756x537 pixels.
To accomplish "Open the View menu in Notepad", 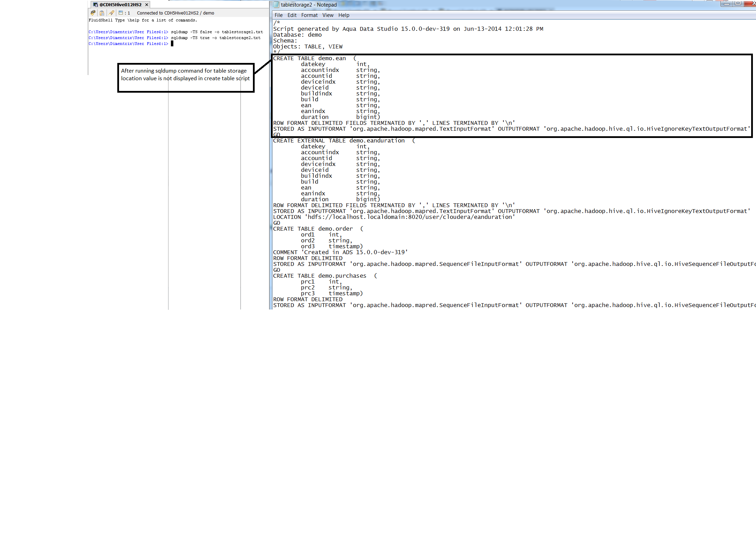I will point(328,15).
